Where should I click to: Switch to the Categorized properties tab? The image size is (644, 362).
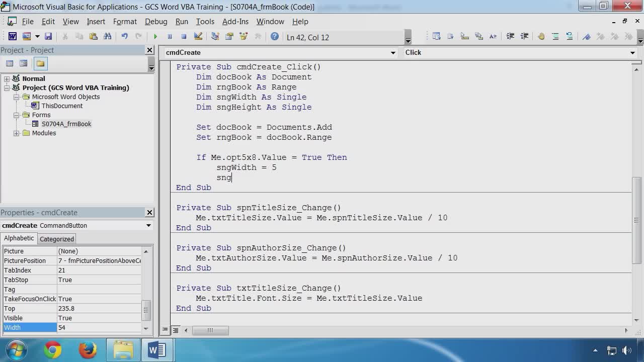[x=57, y=239]
